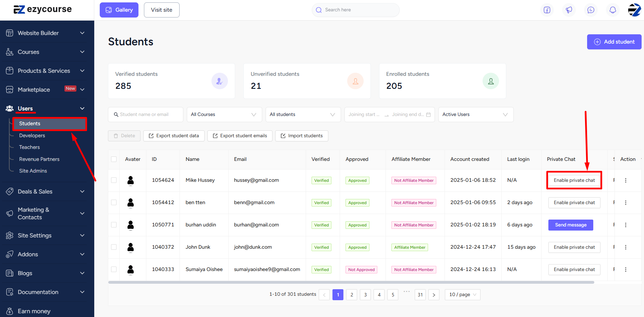644x317 pixels.
Task: Open action menu for burhan uddin
Action: pos(625,225)
